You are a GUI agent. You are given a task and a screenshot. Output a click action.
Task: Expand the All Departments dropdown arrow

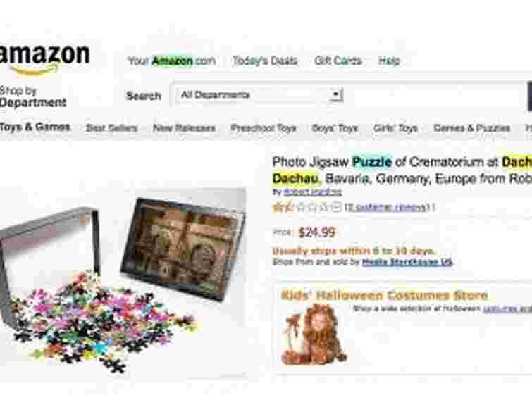[335, 95]
